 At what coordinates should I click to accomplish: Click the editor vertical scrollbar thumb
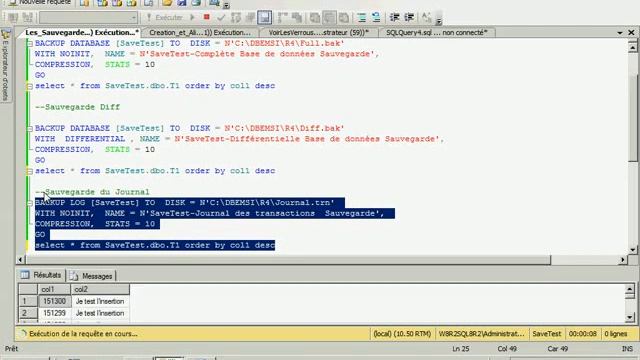click(x=633, y=118)
